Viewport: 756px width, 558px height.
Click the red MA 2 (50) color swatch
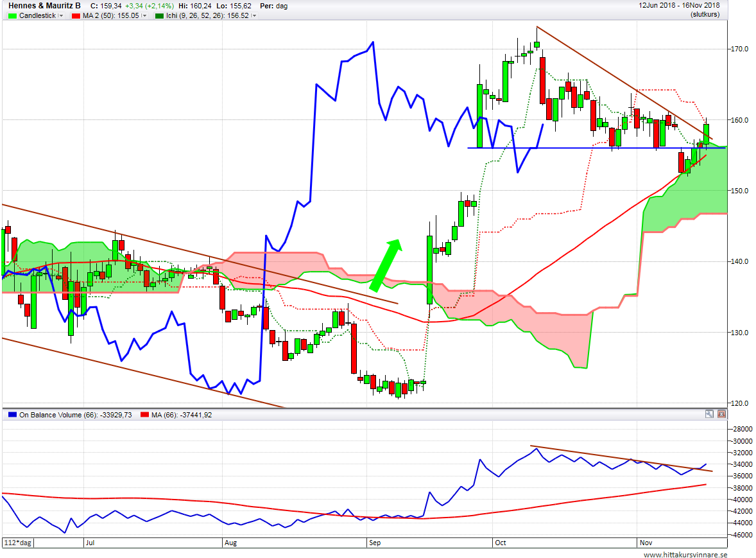point(76,16)
